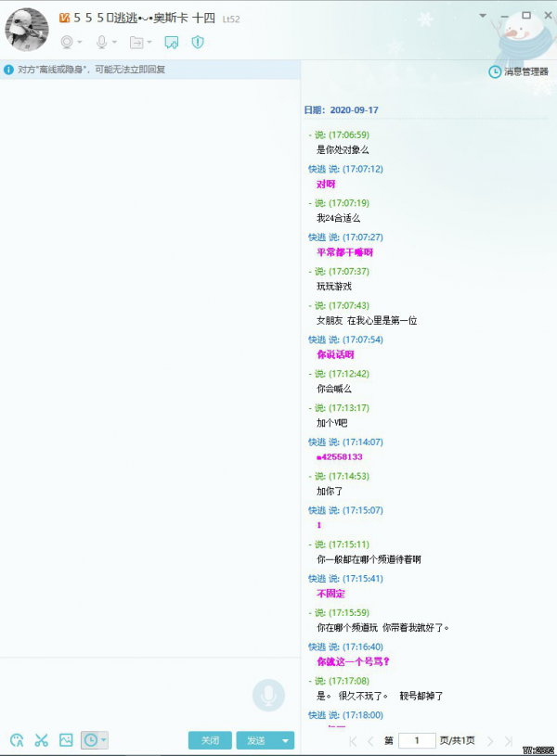Click the round voice message microphone button
The width and height of the screenshot is (557, 756).
click(x=268, y=695)
